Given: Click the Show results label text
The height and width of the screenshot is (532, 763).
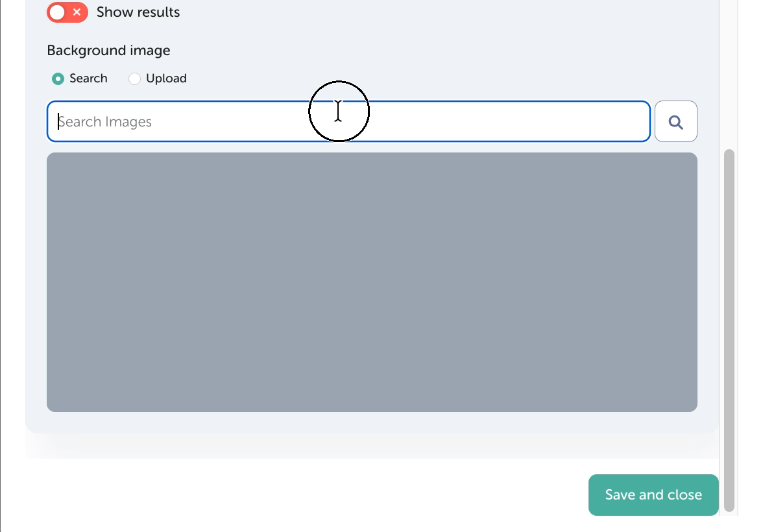Looking at the screenshot, I should point(138,12).
